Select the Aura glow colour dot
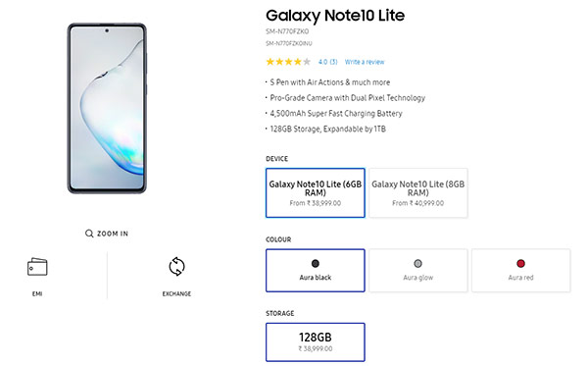Image resolution: width=588 pixels, height=366 pixels. [x=417, y=264]
